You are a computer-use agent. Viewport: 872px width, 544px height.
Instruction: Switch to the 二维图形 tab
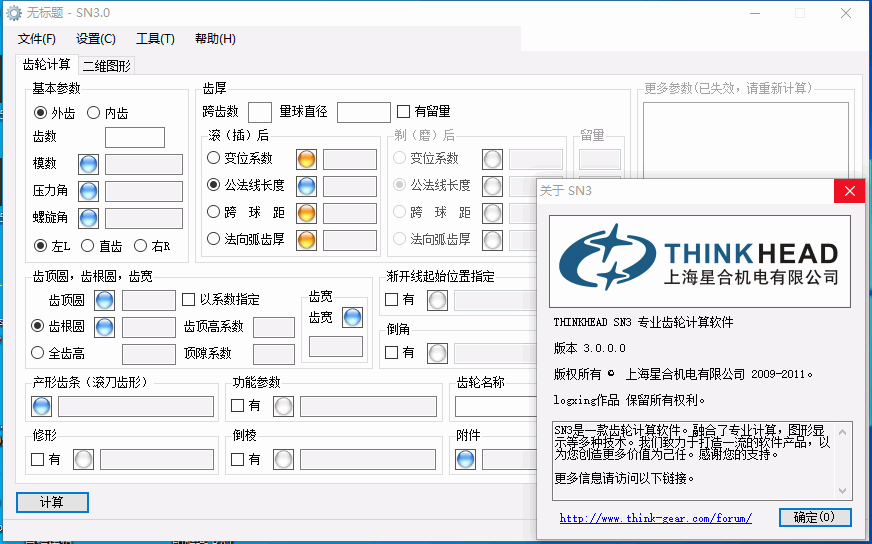click(x=106, y=66)
